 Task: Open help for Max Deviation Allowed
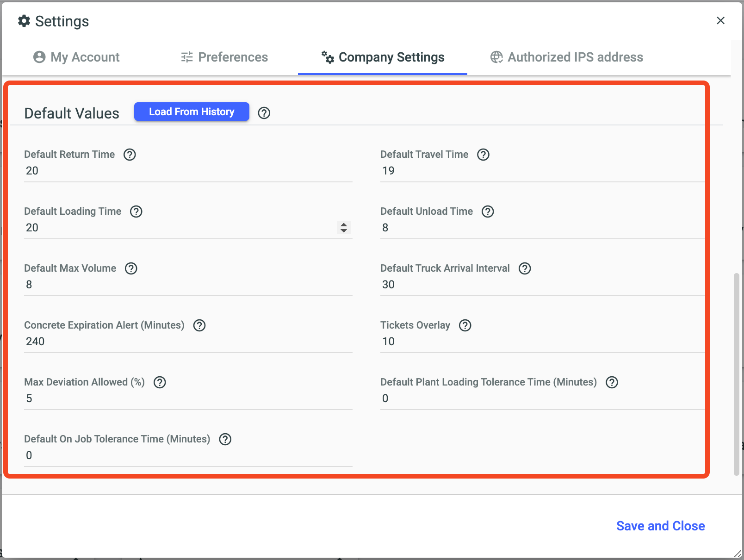[x=160, y=382]
